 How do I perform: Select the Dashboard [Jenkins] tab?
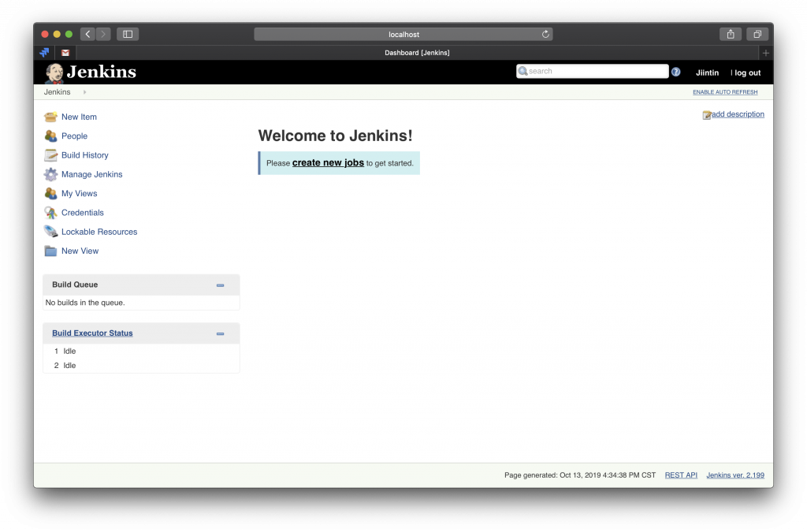417,53
